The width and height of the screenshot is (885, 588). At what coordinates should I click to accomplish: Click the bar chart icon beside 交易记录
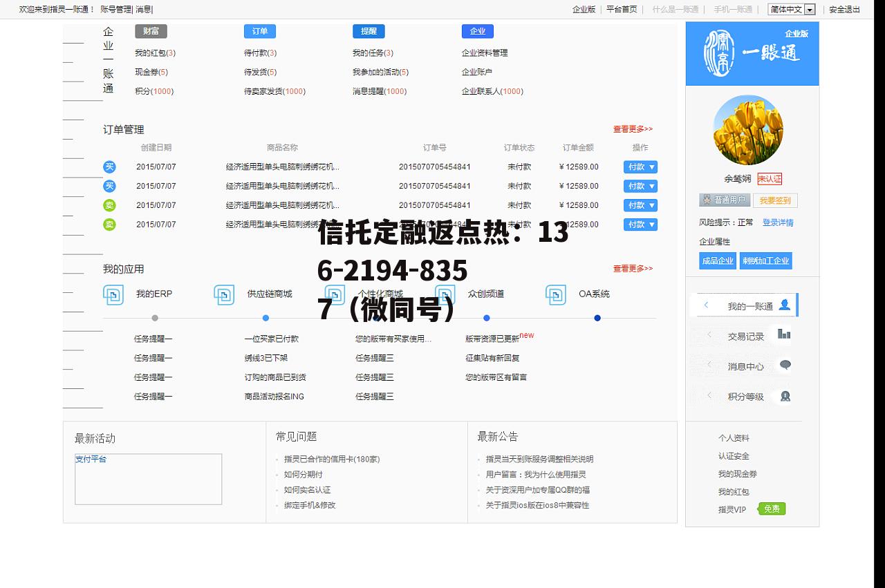click(x=784, y=334)
